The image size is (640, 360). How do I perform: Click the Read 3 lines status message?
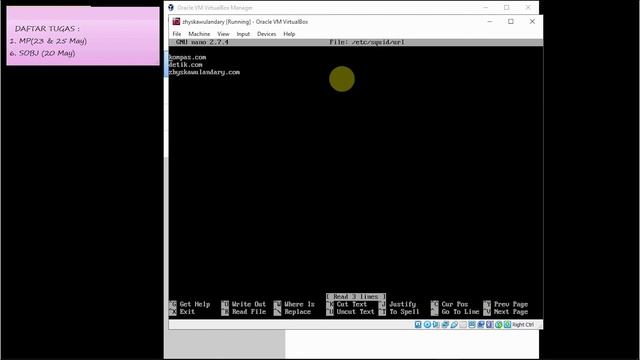tap(356, 297)
